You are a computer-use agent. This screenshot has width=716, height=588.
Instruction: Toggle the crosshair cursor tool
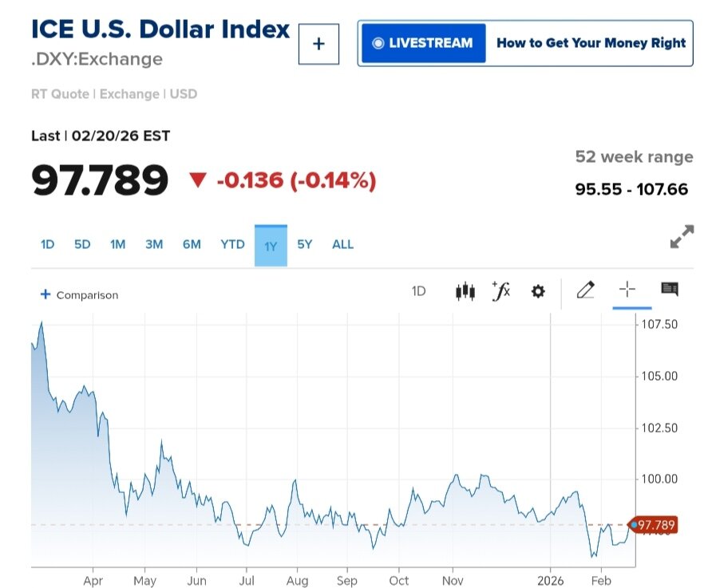pyautogui.click(x=627, y=290)
